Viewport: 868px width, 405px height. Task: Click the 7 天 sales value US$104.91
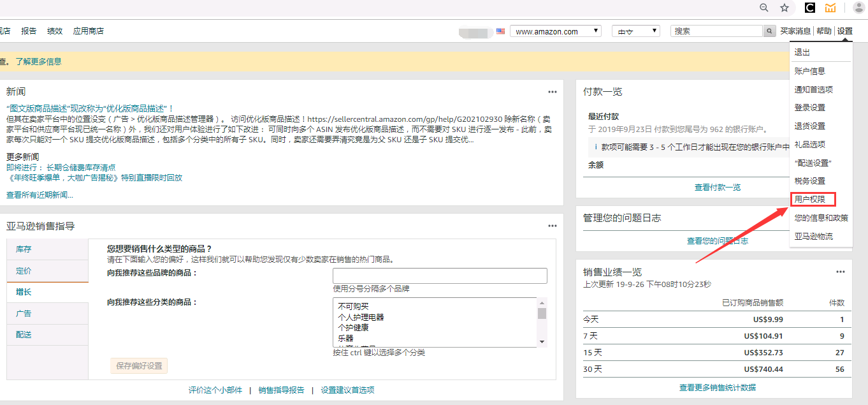[x=763, y=336]
